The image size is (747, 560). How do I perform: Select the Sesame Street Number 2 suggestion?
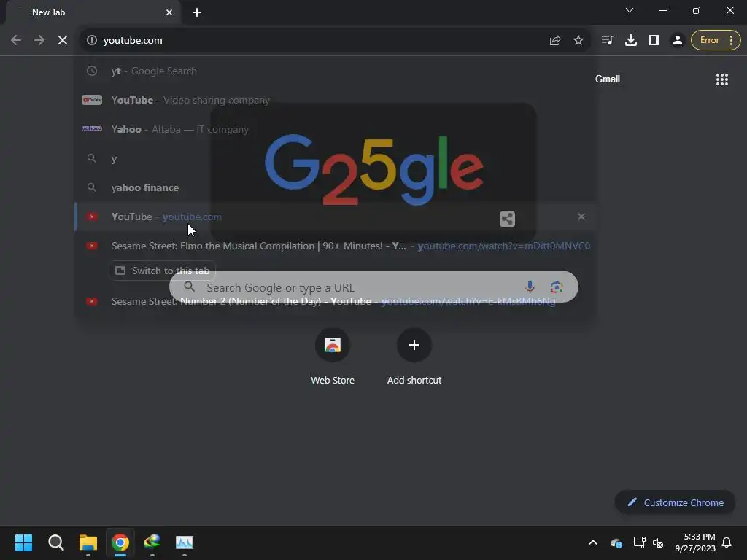(x=335, y=301)
